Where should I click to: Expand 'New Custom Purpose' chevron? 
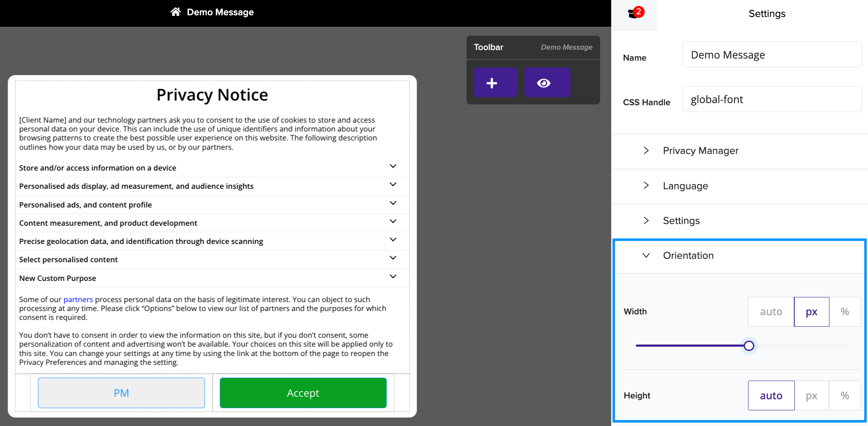[x=393, y=277]
